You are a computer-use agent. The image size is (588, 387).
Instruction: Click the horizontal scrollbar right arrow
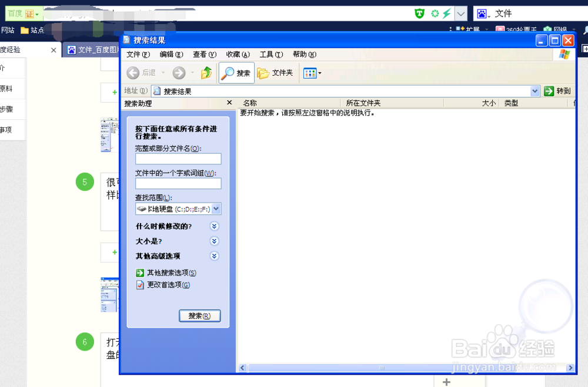click(x=570, y=368)
